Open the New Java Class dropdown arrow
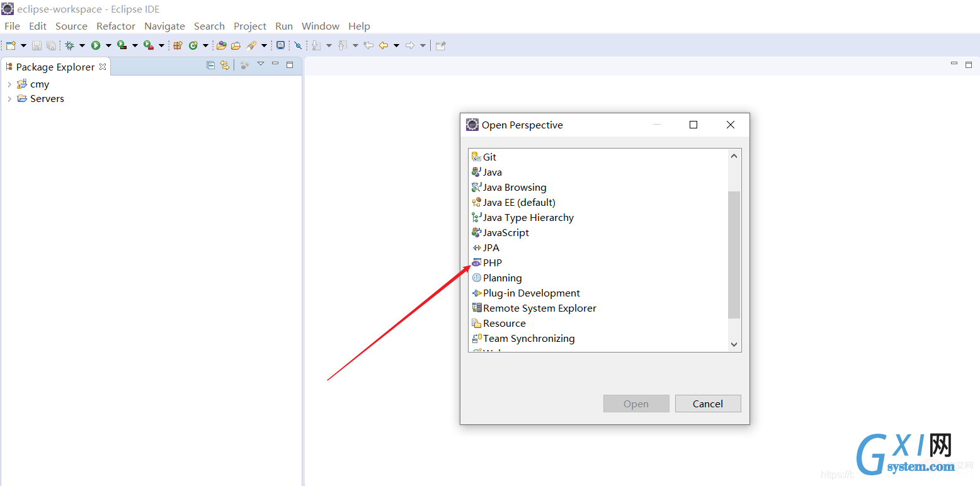Viewport: 980px width, 486px height. click(x=205, y=45)
